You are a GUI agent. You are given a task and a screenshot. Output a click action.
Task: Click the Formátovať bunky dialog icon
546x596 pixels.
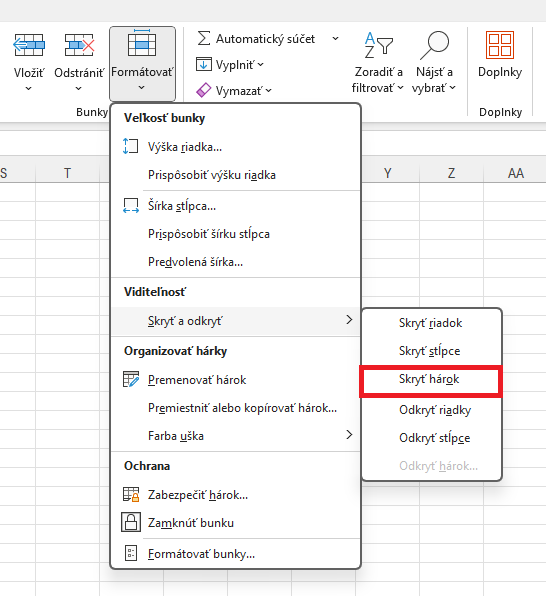point(131,553)
